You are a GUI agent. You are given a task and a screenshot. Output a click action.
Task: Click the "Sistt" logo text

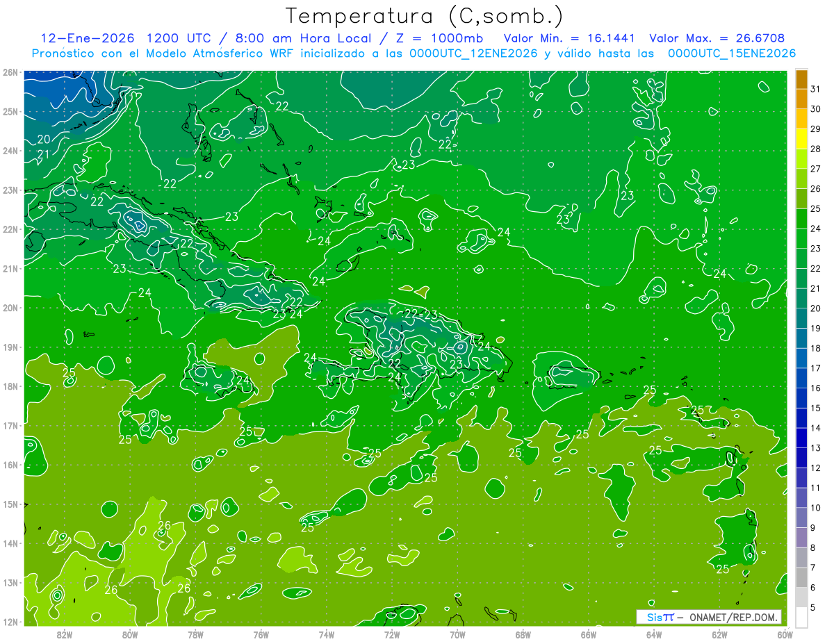coord(660,617)
